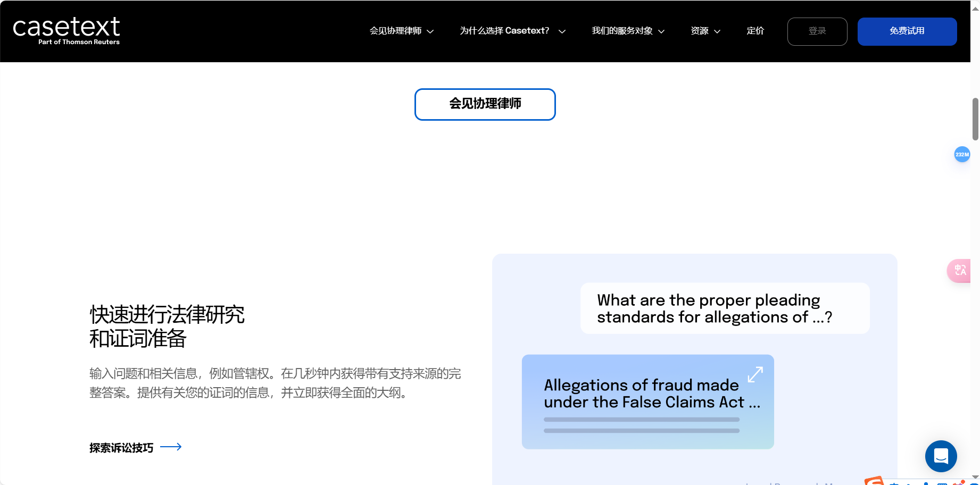Click the casetext logo
The width and height of the screenshot is (980, 485).
point(66,29)
